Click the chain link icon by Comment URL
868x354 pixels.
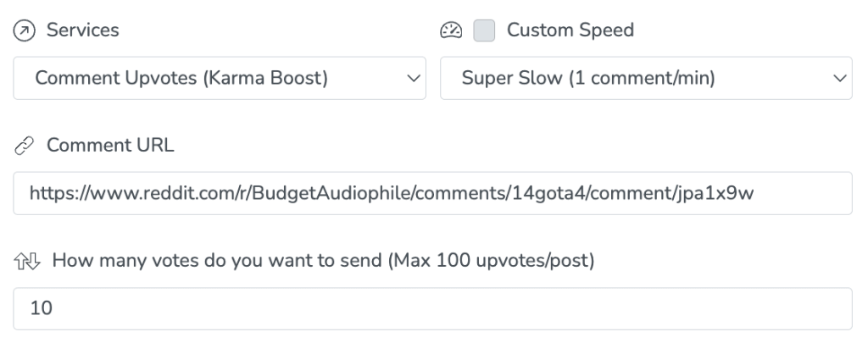pyautogui.click(x=23, y=145)
